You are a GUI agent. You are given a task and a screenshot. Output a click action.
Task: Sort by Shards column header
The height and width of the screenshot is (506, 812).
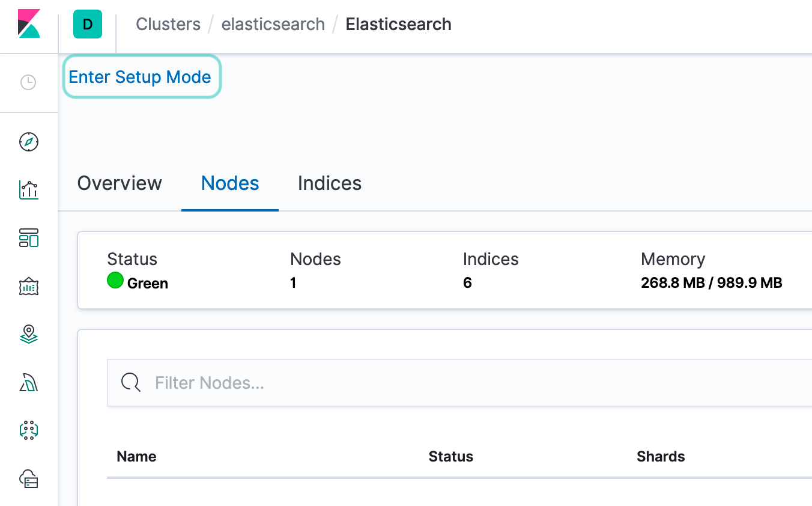(x=661, y=457)
